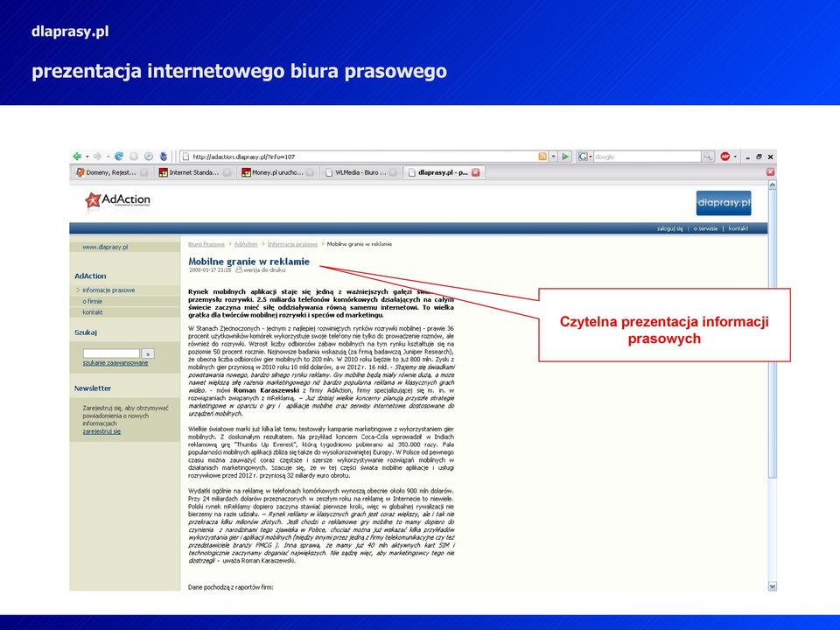Reload the page with the blue refresh icon
Viewport: 840px width, 630px height.
[119, 157]
